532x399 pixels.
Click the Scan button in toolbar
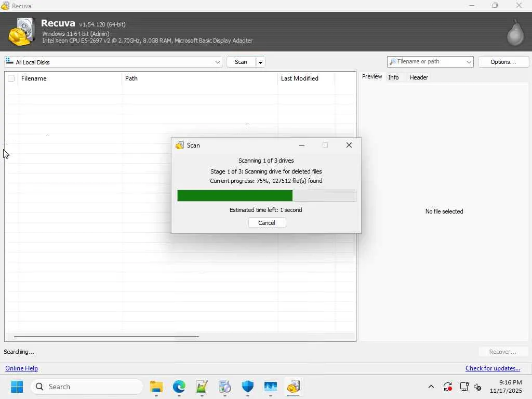click(x=241, y=62)
